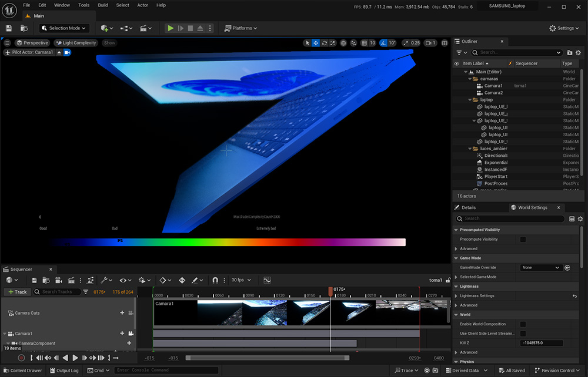588x377 pixels.
Task: Click the Save Current Level icon
Action: (x=9, y=28)
